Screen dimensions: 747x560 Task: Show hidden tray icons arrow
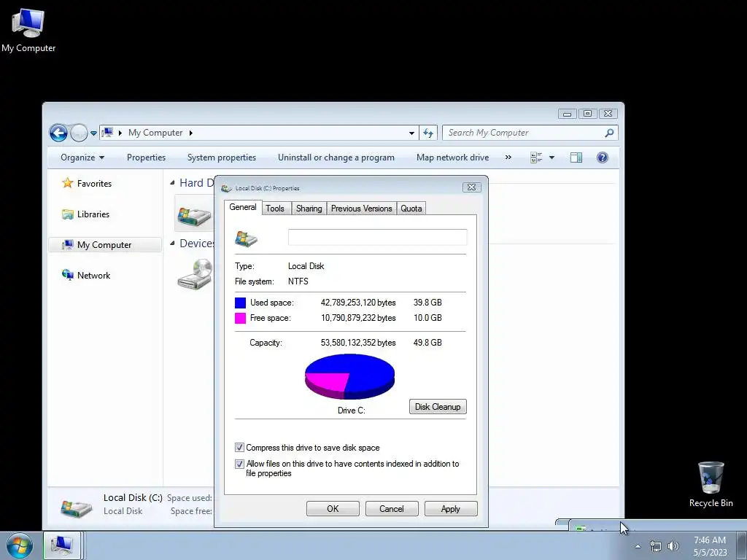[638, 546]
